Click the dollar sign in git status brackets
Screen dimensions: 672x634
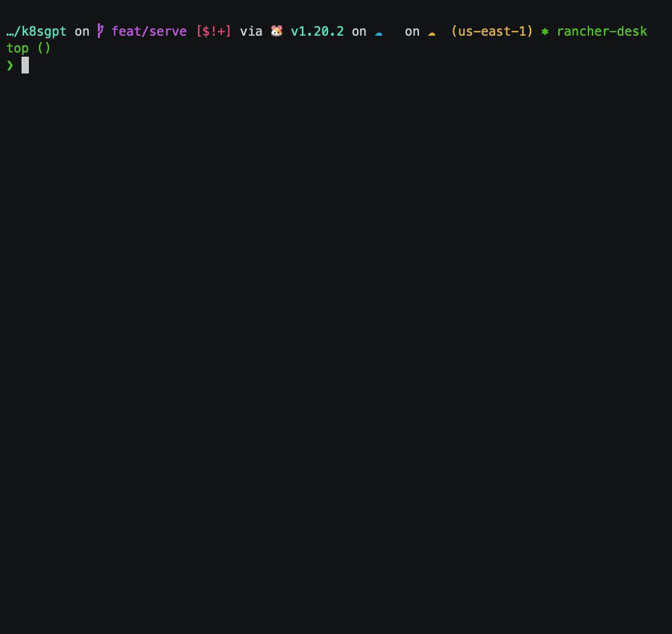tap(207, 31)
